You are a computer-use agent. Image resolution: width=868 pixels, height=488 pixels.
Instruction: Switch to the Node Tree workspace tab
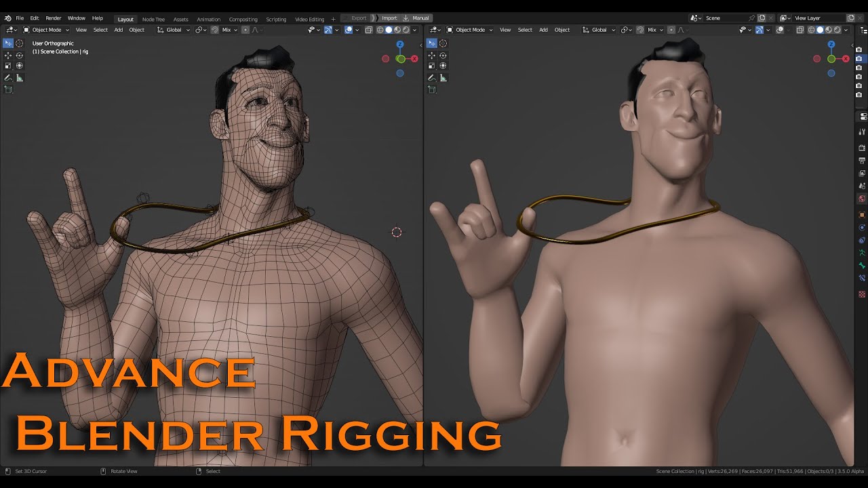pos(153,19)
